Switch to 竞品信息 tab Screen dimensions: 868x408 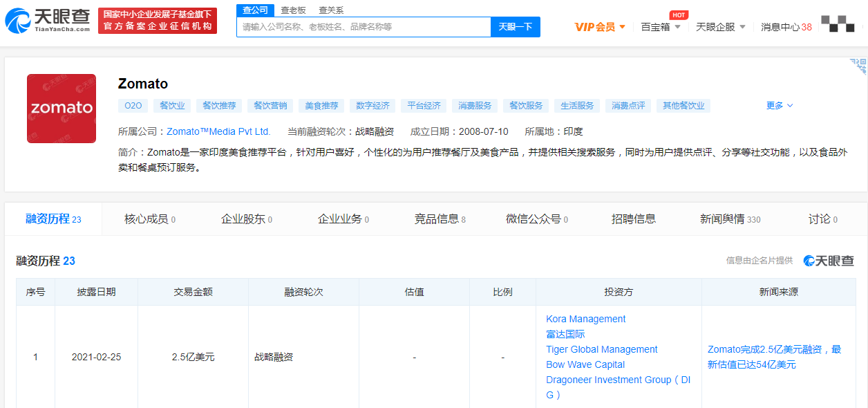[440, 219]
